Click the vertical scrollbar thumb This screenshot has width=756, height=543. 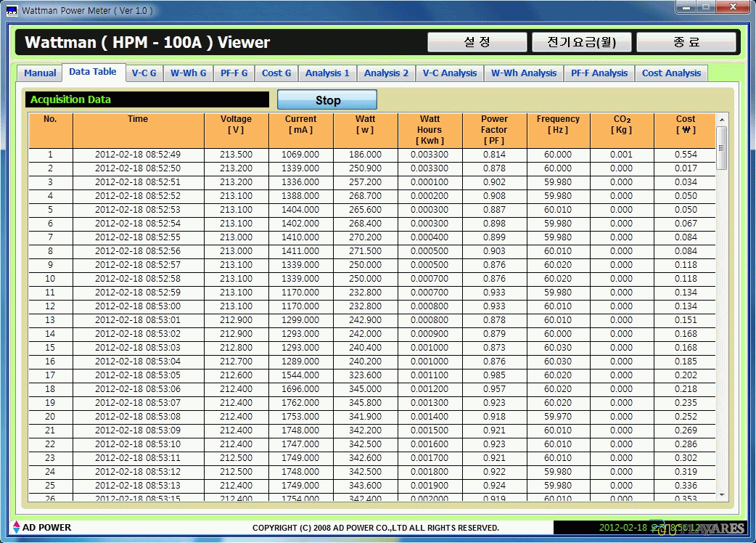722,148
